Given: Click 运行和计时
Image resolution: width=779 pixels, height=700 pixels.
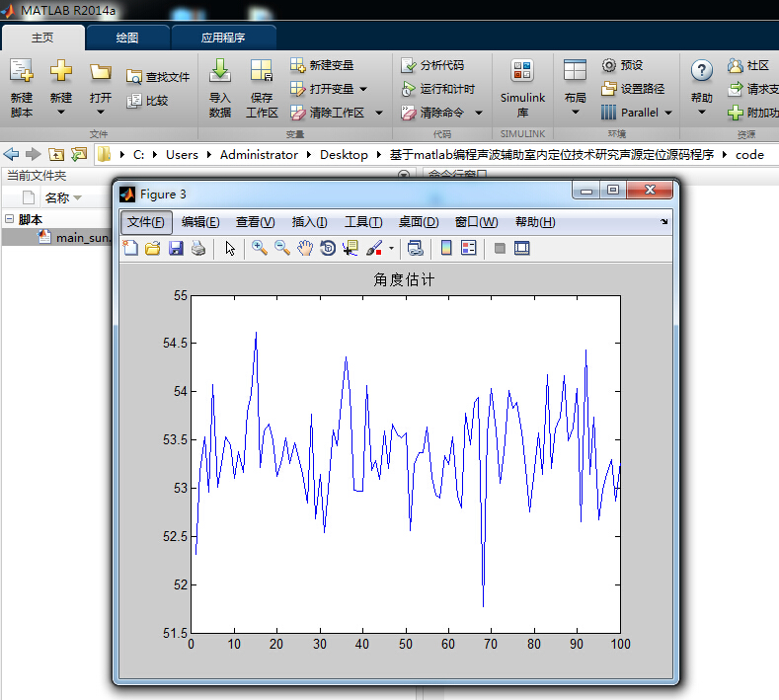Looking at the screenshot, I should (x=437, y=89).
